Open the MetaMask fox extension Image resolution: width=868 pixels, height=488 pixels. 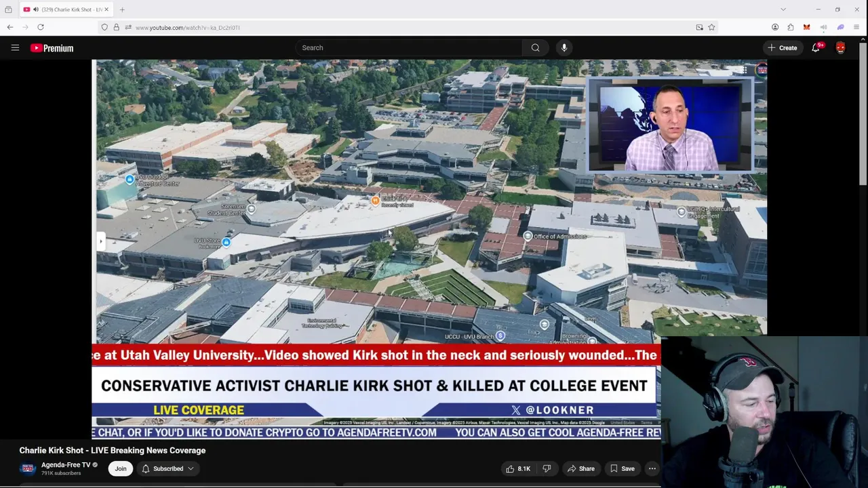point(806,27)
